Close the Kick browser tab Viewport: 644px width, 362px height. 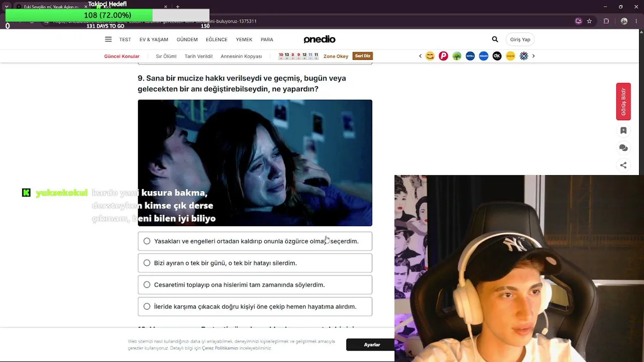click(x=167, y=7)
